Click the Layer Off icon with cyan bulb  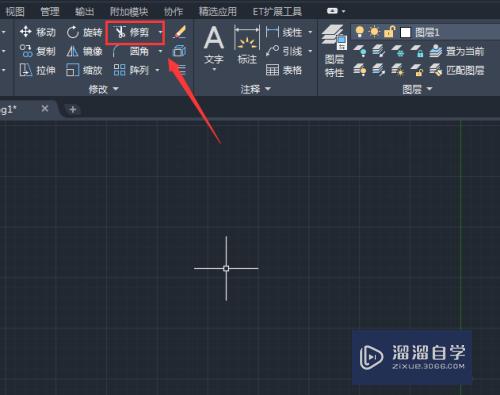point(360,51)
